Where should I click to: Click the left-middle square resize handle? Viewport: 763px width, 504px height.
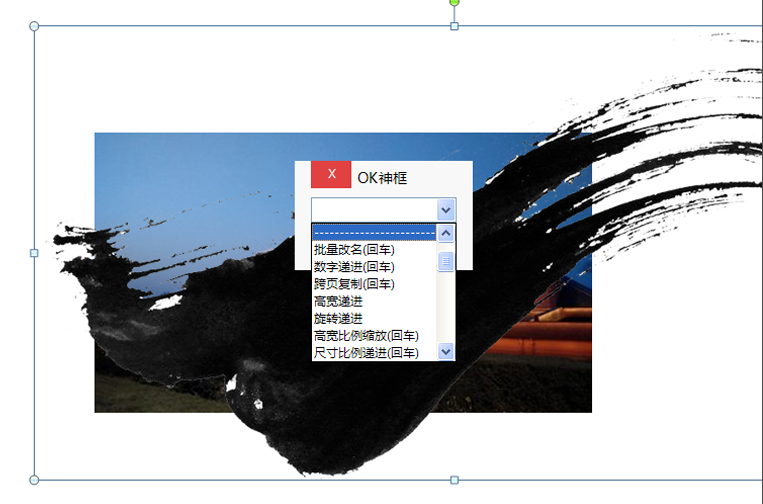[34, 253]
